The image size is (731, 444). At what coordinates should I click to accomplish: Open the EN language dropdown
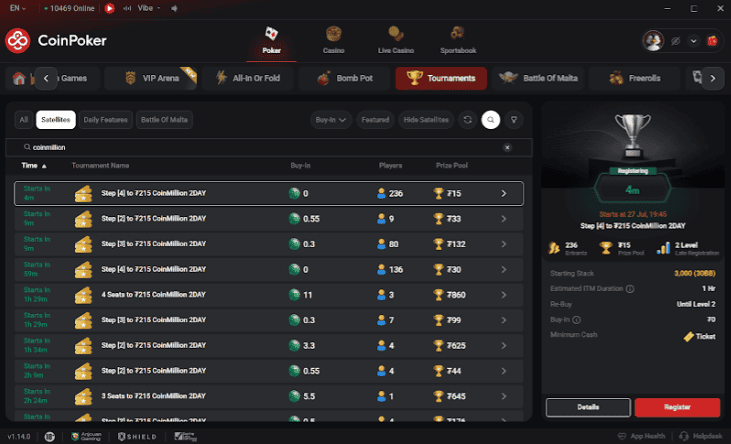[18, 8]
